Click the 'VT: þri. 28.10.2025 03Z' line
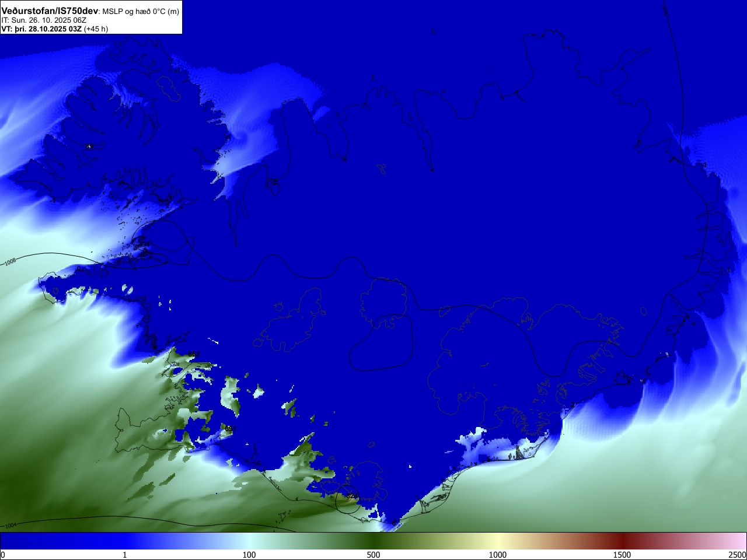 pyautogui.click(x=41, y=29)
